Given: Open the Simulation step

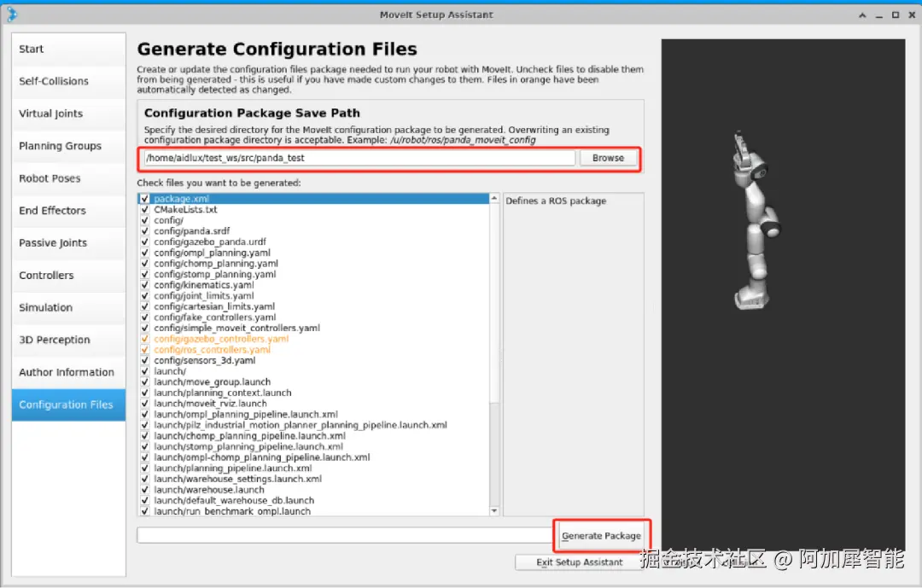Looking at the screenshot, I should 69,307.
